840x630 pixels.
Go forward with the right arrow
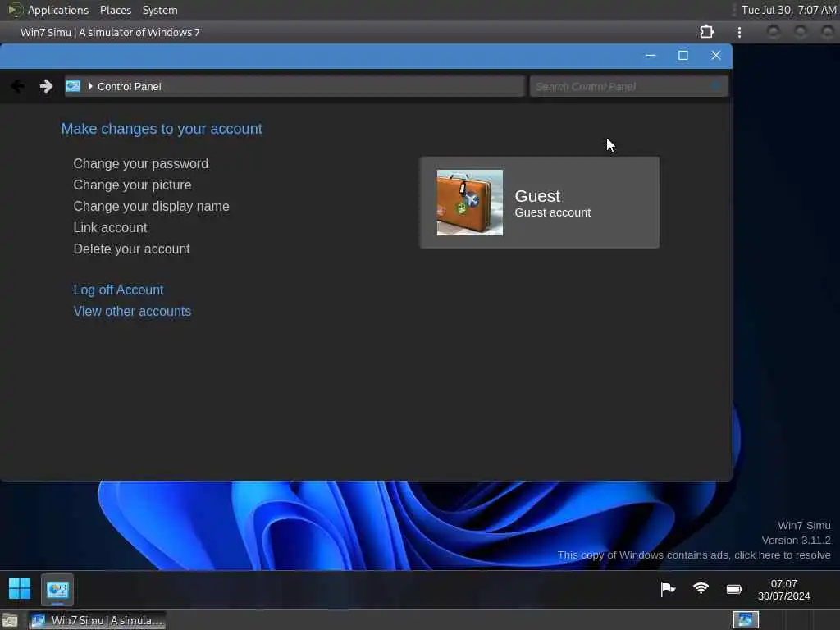pos(46,85)
